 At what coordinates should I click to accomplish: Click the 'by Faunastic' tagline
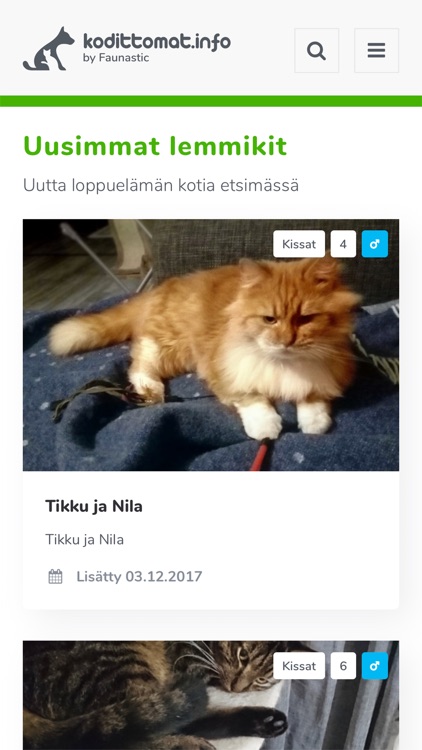116,58
